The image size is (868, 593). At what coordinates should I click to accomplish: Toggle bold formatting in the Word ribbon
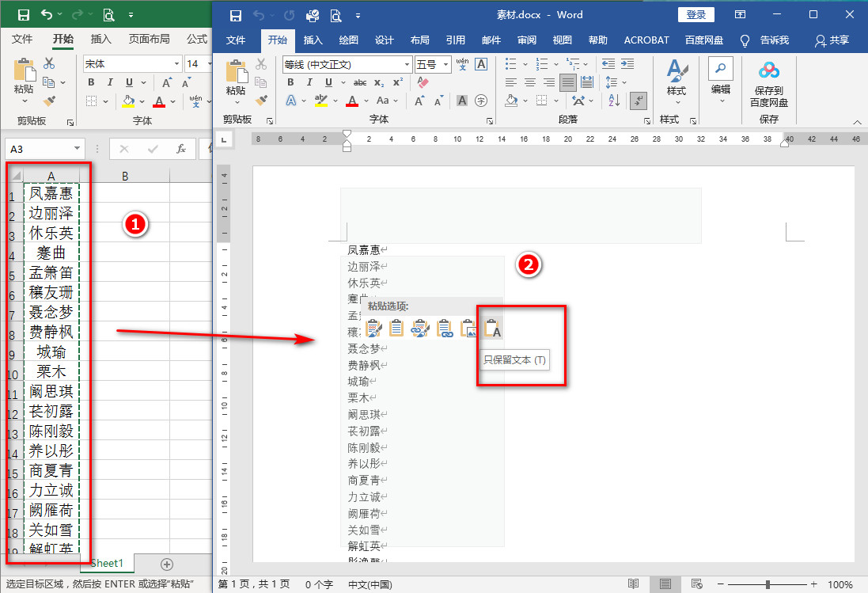(x=290, y=82)
